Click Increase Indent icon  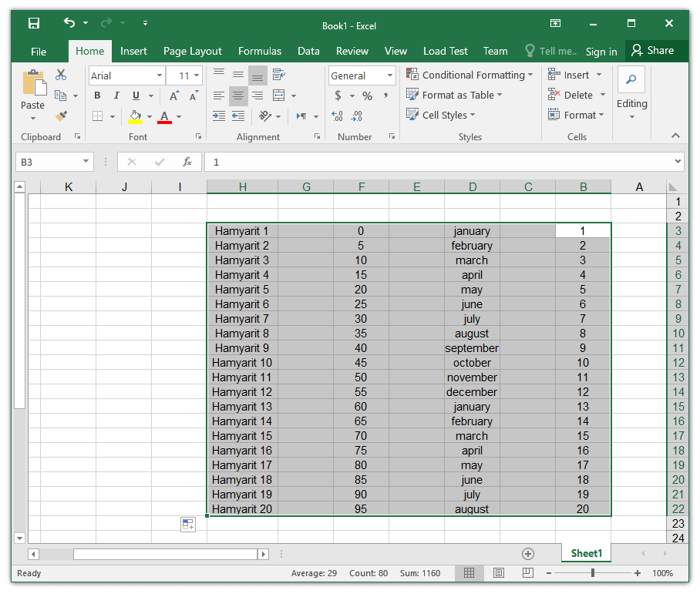pyautogui.click(x=219, y=116)
